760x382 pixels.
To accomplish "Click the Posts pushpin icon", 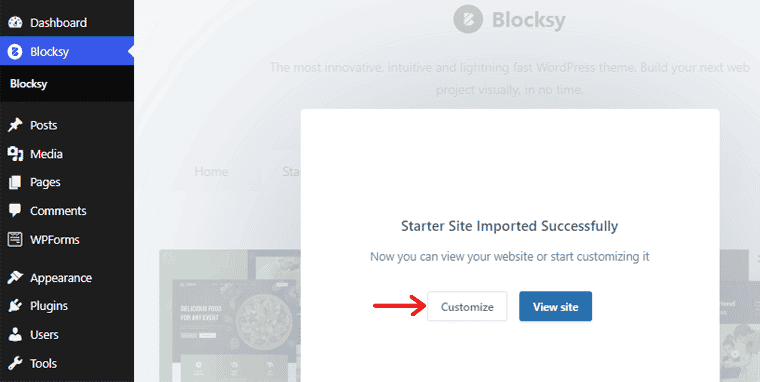I will pos(15,125).
